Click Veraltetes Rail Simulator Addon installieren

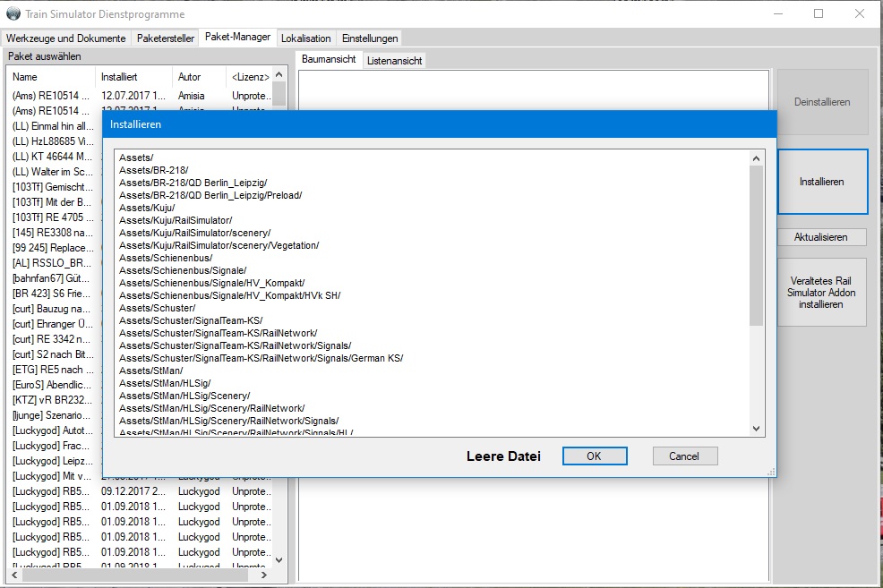[x=822, y=293]
